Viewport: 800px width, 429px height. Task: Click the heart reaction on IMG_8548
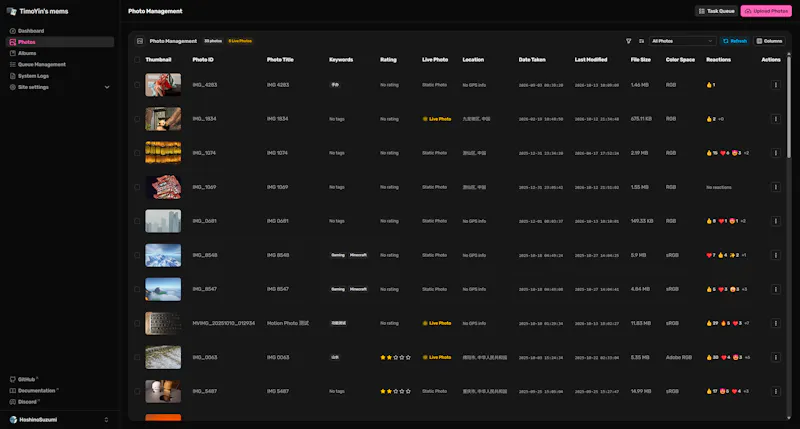711,255
